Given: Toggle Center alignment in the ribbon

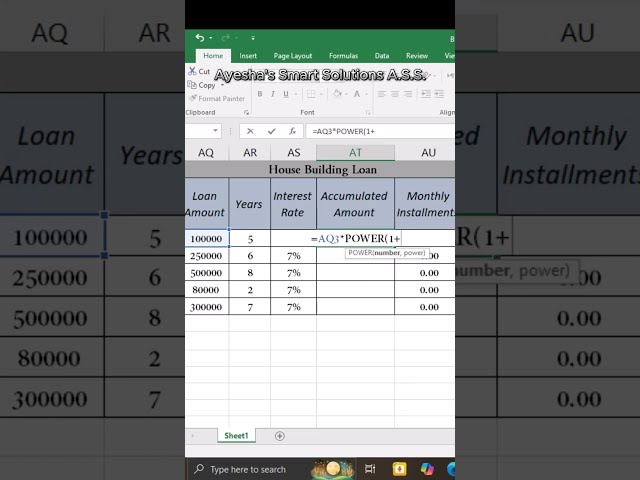Looking at the screenshot, I should pos(395,94).
